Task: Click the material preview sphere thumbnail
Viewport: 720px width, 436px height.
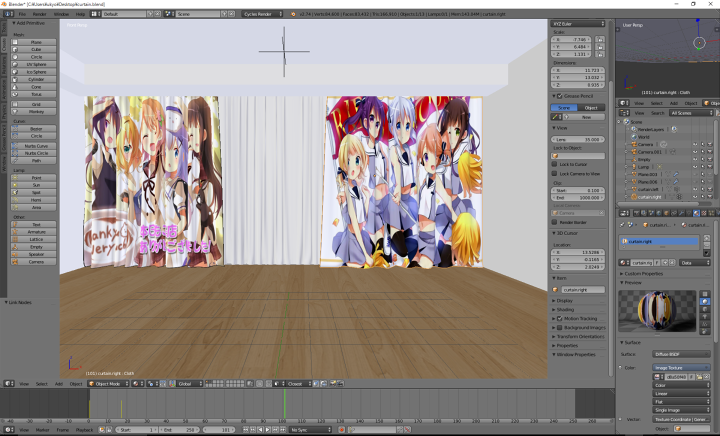Action: click(657, 311)
